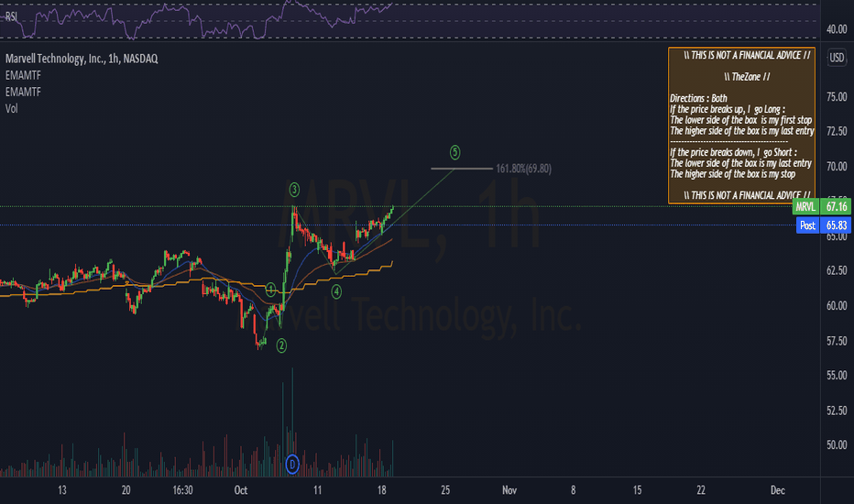Click the blue D dividend marker
This screenshot has width=854, height=504.
[x=292, y=465]
